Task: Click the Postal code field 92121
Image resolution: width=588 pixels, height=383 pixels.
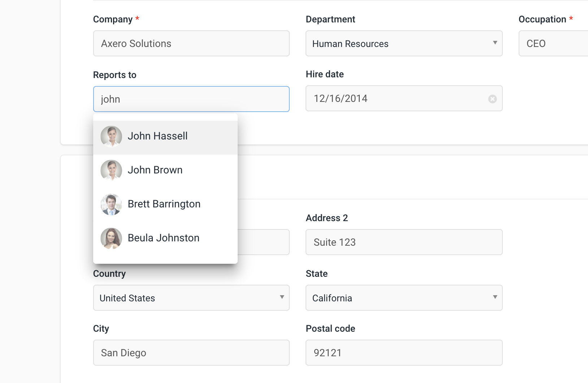Action: coord(404,353)
